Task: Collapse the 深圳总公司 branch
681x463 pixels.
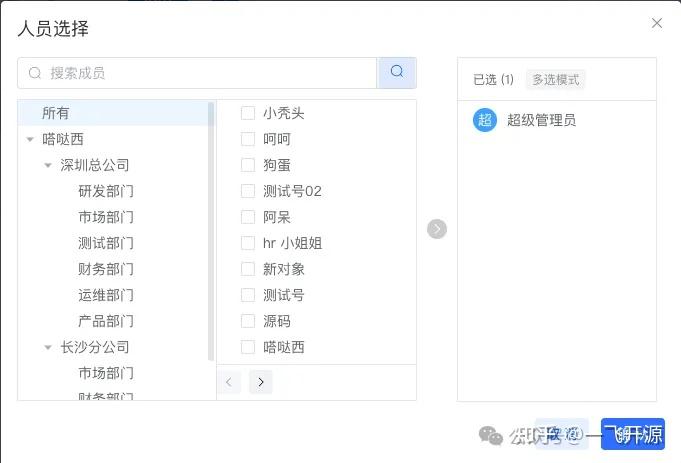Action: click(48, 165)
